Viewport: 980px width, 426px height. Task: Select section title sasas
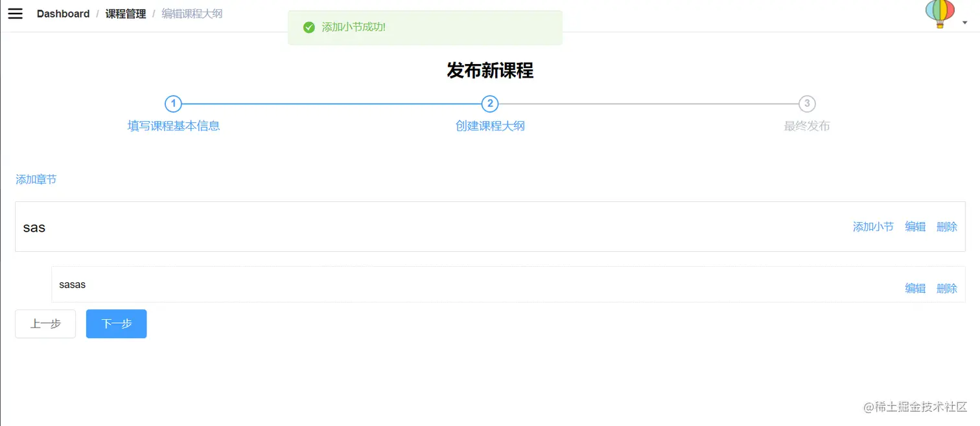pyautogui.click(x=72, y=284)
